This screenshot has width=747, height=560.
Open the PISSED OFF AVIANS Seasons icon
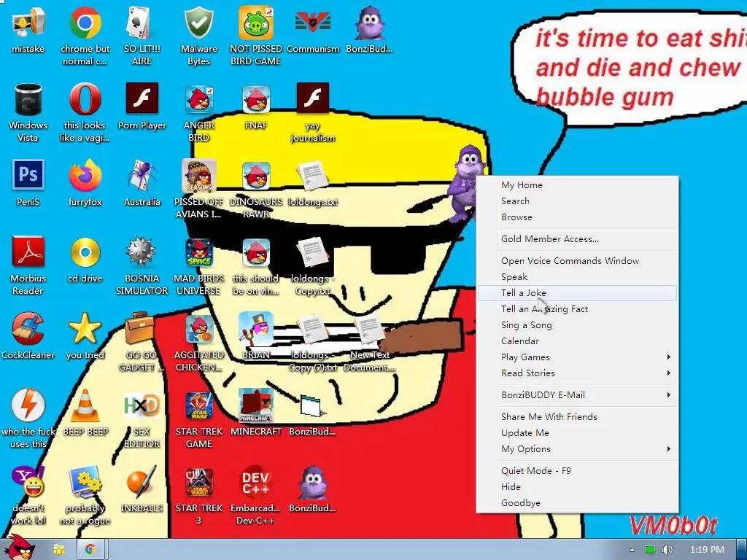[x=199, y=175]
